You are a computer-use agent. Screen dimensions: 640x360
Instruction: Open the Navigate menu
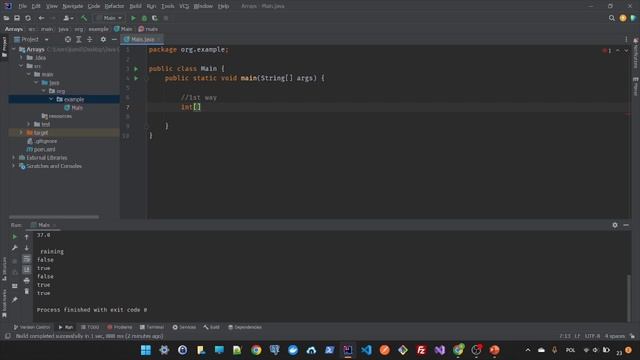[72, 6]
